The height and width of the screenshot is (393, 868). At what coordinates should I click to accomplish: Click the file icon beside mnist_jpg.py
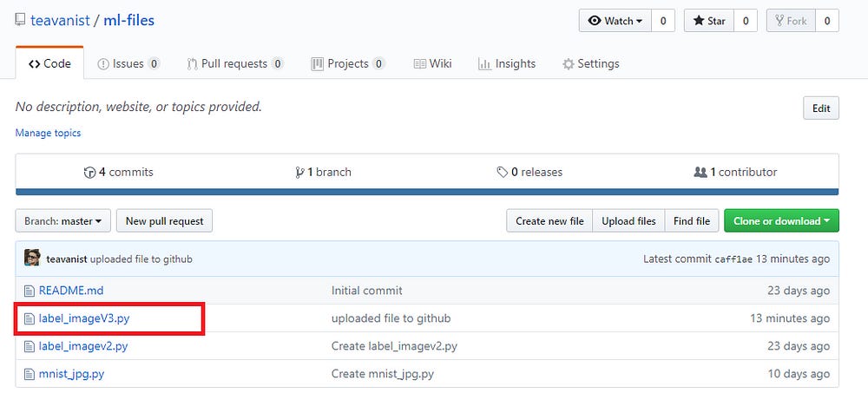click(29, 374)
